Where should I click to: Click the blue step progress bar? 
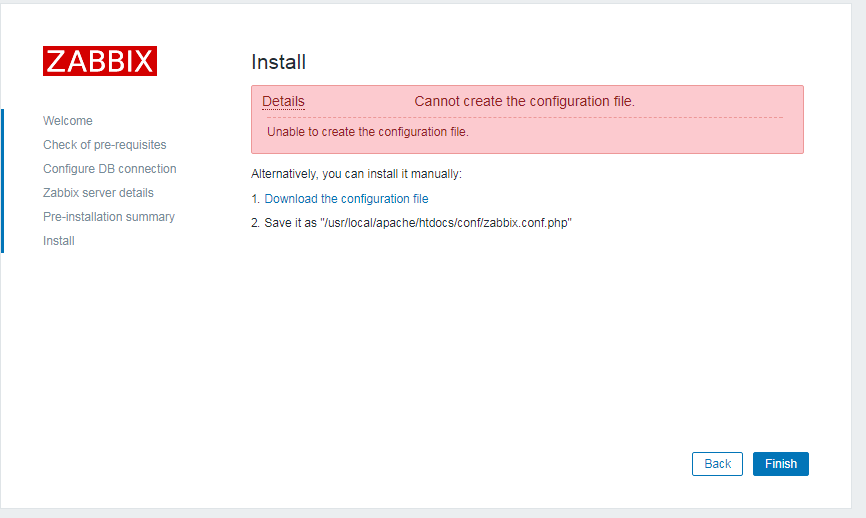pyautogui.click(x=3, y=181)
